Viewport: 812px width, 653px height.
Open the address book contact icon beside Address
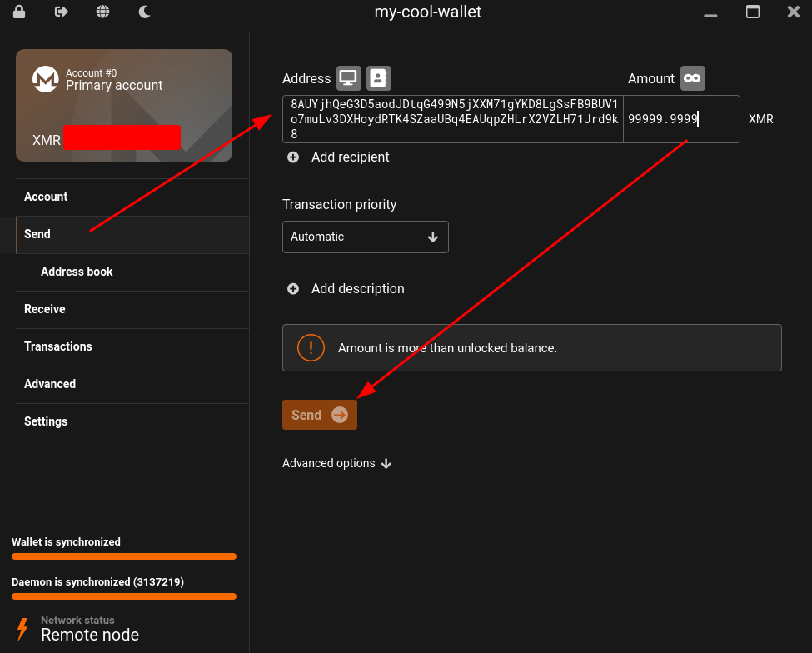tap(379, 78)
